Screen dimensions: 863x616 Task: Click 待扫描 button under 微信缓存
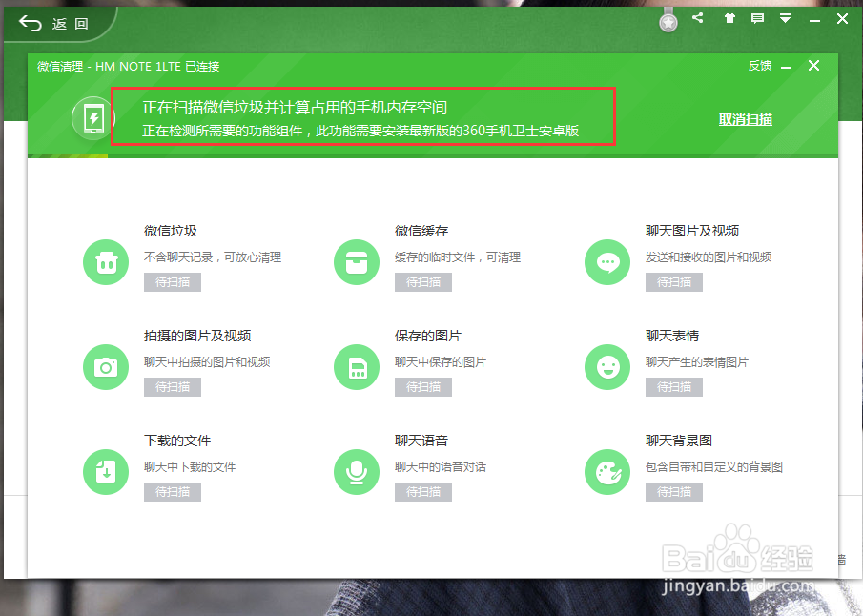pyautogui.click(x=423, y=282)
